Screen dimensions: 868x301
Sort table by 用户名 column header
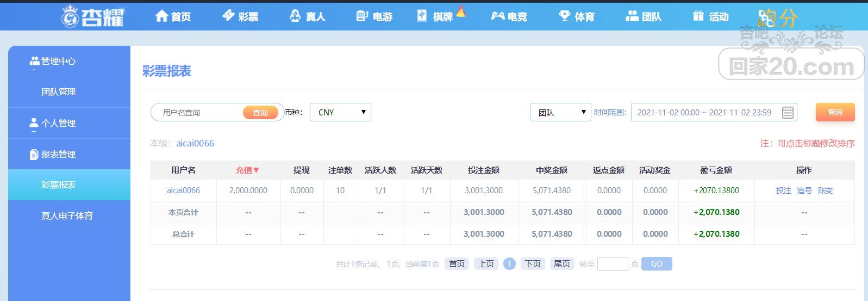point(183,170)
